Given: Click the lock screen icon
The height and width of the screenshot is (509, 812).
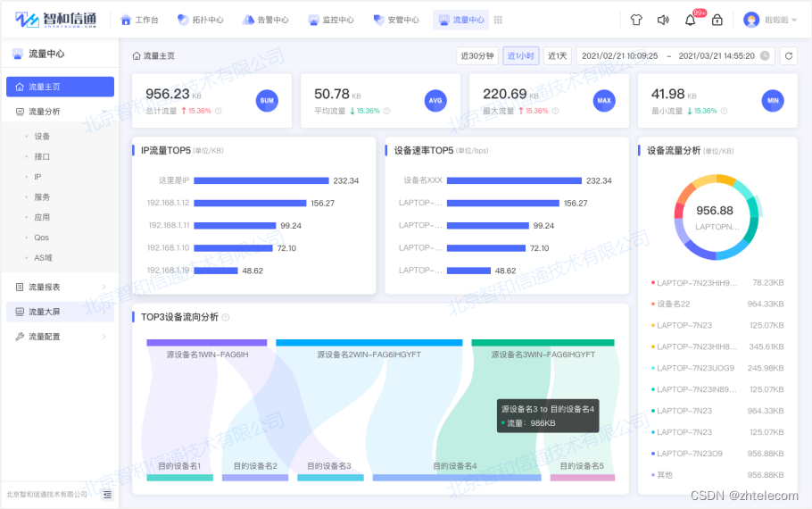Looking at the screenshot, I should pyautogui.click(x=717, y=20).
